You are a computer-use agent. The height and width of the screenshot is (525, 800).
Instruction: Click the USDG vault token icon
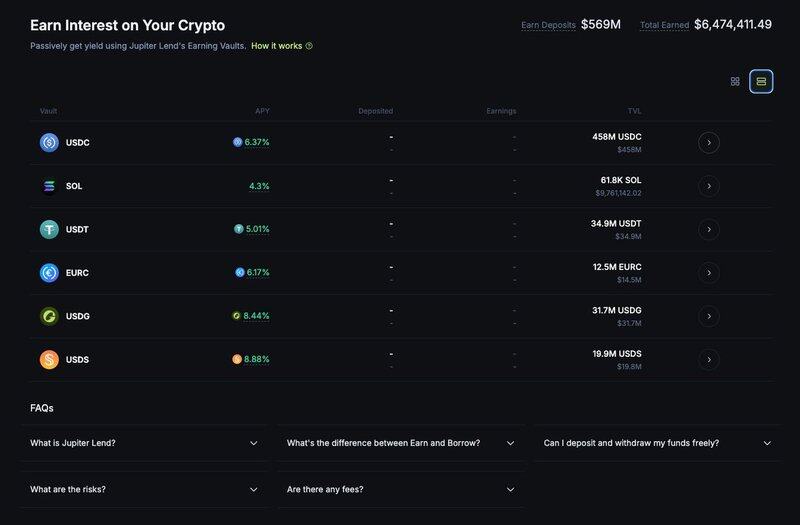click(49, 316)
